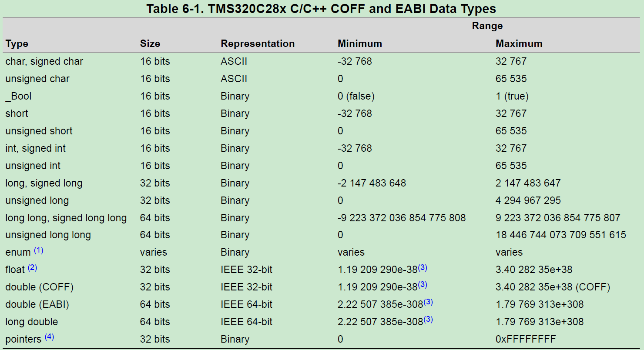Open footnote (3) in the double (COFF) row
Image resolution: width=644 pixels, height=350 pixels.
click(x=423, y=285)
